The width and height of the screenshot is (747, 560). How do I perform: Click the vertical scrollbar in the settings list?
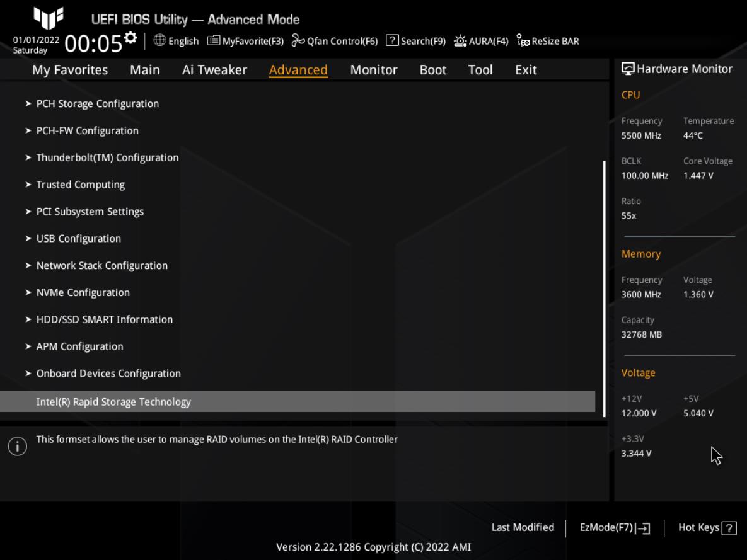click(604, 289)
